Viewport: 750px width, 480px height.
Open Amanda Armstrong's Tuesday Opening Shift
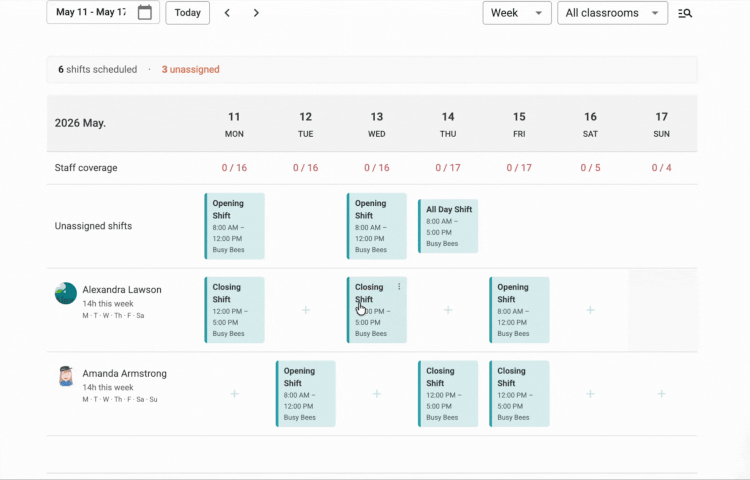pyautogui.click(x=306, y=393)
